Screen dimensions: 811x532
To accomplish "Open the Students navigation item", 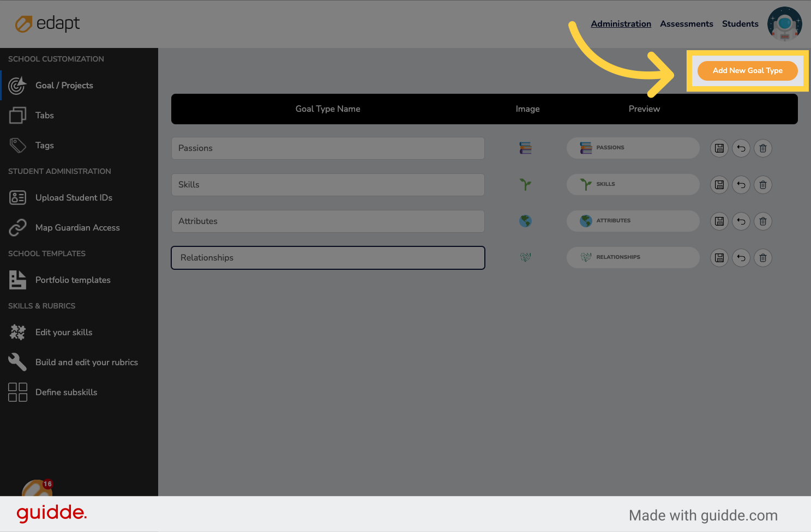I will pyautogui.click(x=740, y=24).
